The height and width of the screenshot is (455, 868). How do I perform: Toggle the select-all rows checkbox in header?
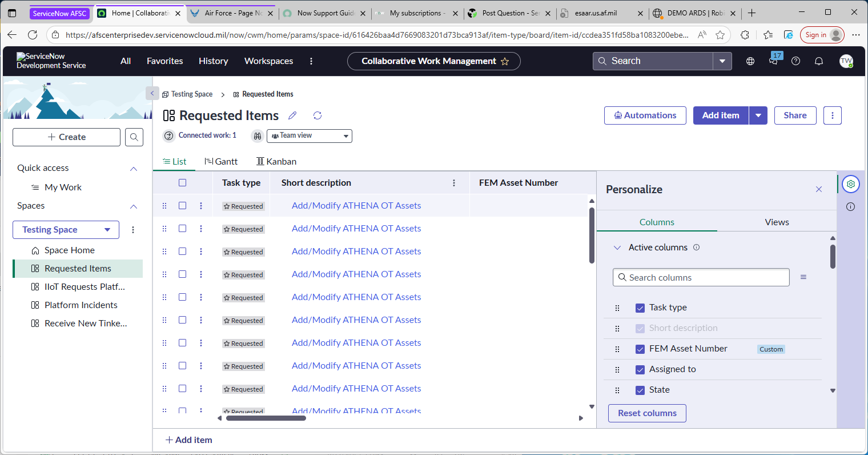183,183
